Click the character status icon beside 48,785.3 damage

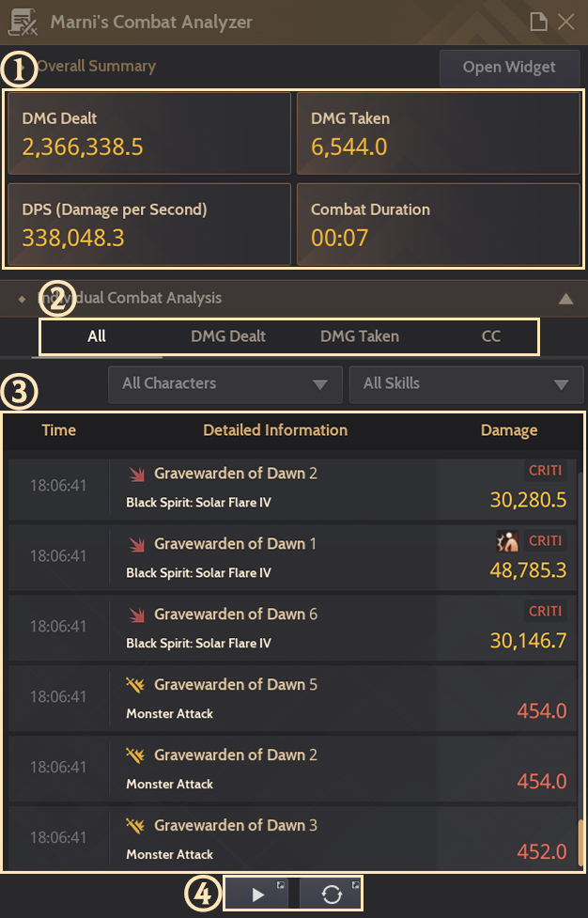point(507,541)
